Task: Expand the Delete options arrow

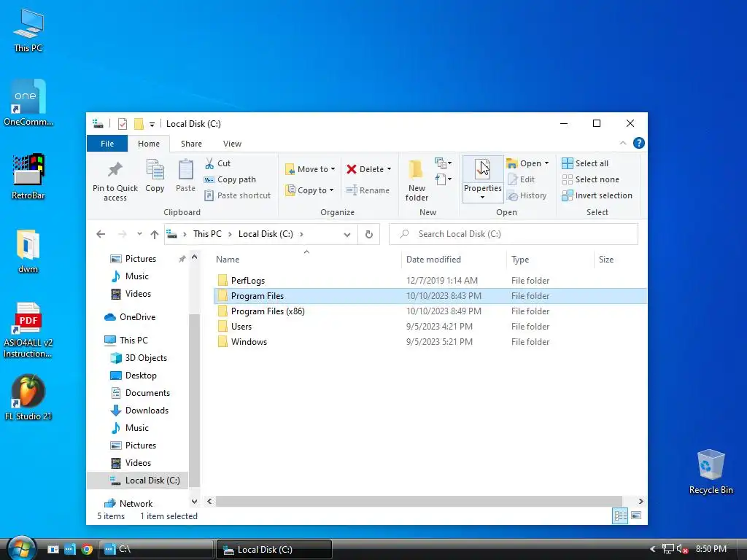Action: [x=390, y=169]
